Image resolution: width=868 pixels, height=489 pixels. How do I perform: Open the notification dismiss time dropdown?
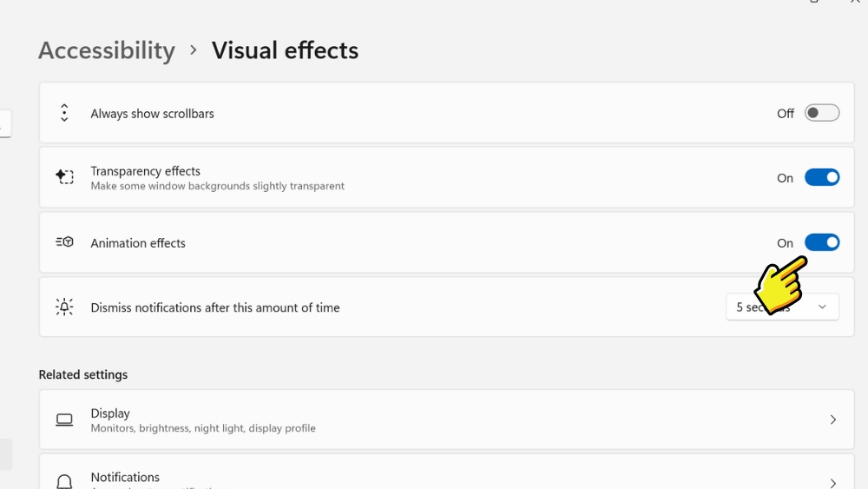pos(782,307)
